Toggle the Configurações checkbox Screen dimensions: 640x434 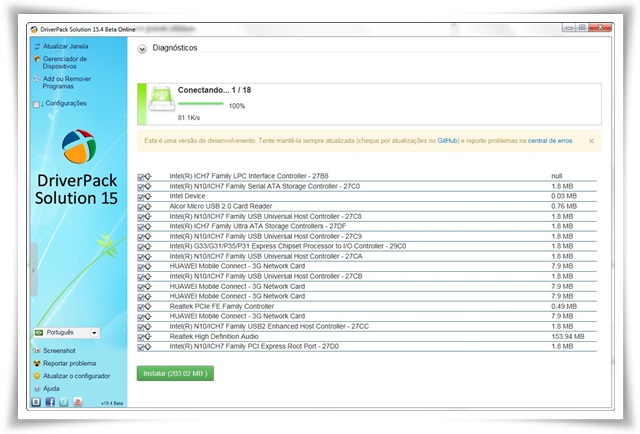[36, 104]
